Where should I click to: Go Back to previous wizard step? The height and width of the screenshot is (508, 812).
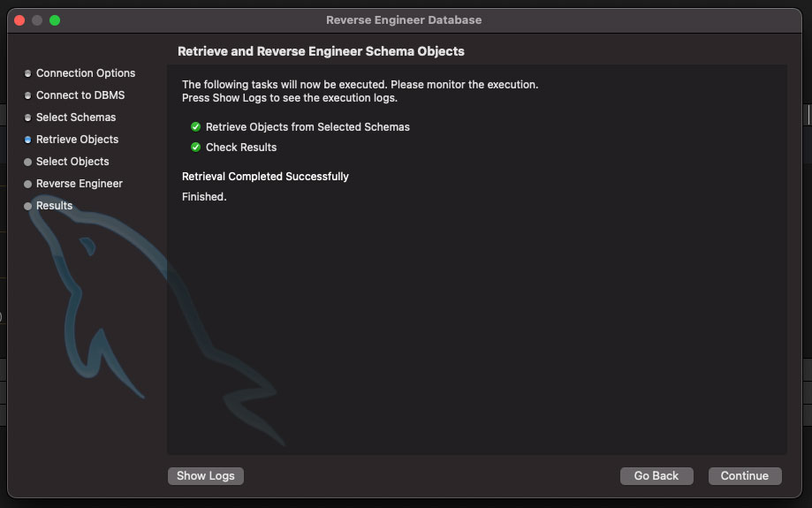click(x=656, y=476)
